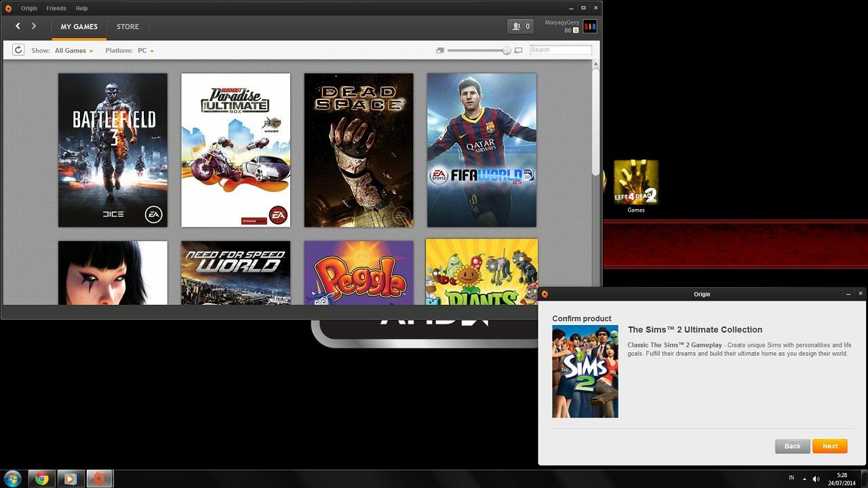This screenshot has width=868, height=488.
Task: Minimize the Confirm product dialog
Action: pos(848,294)
